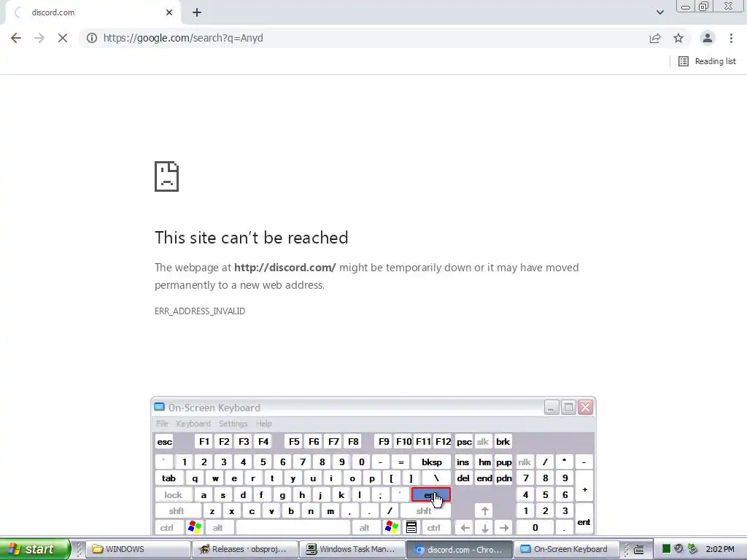This screenshot has width=747, height=560.
Task: Hit the esc key on On-Screen Keyboard
Action: (x=164, y=442)
